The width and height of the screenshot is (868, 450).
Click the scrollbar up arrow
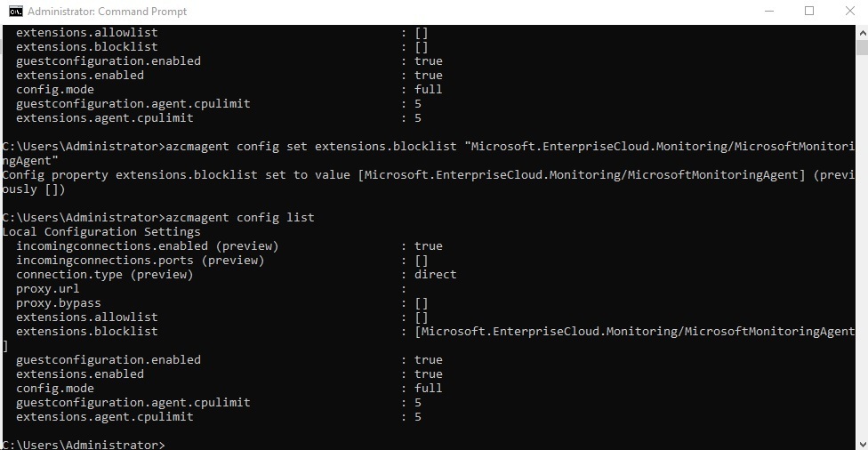[x=862, y=32]
